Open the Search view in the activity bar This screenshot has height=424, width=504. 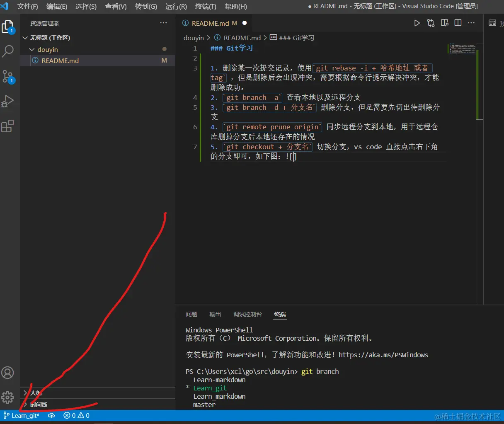[x=8, y=51]
